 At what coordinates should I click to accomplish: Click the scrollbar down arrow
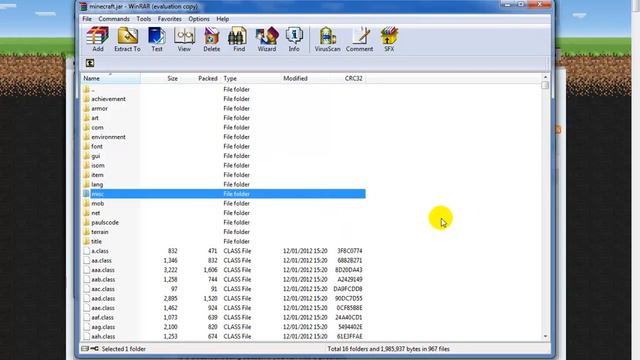pos(545,336)
